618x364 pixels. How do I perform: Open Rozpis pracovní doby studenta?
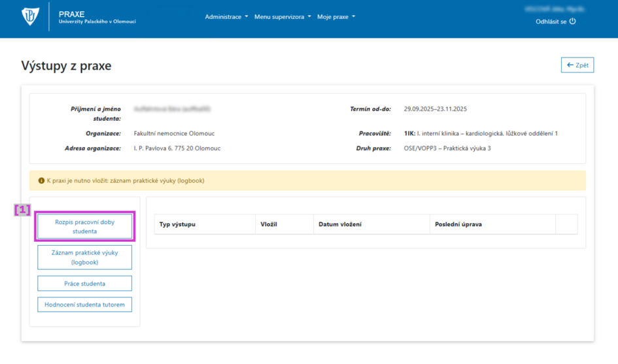[85, 227]
